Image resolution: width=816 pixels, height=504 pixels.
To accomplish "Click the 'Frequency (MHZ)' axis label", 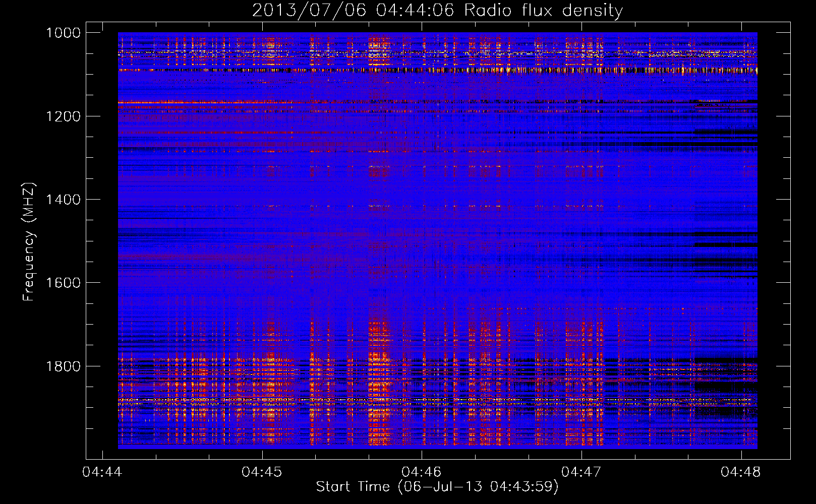I will [28, 242].
